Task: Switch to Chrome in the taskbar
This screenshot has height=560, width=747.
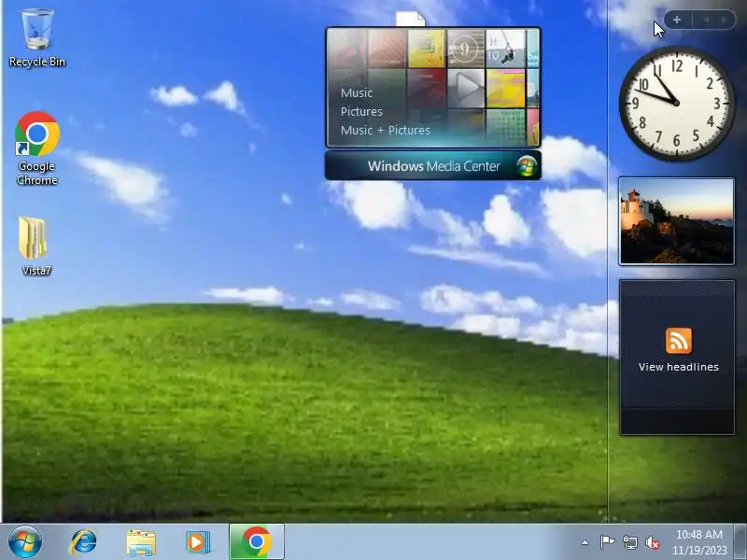Action: coord(257,541)
